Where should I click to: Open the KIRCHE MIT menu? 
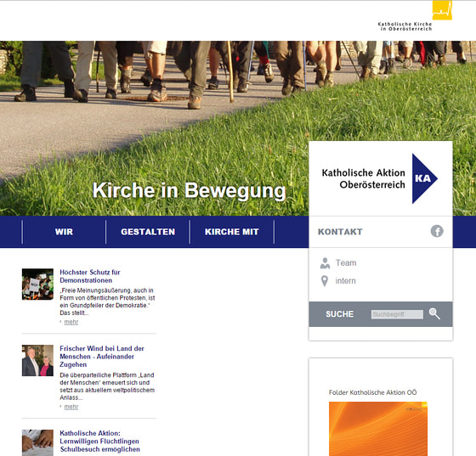coord(231,232)
